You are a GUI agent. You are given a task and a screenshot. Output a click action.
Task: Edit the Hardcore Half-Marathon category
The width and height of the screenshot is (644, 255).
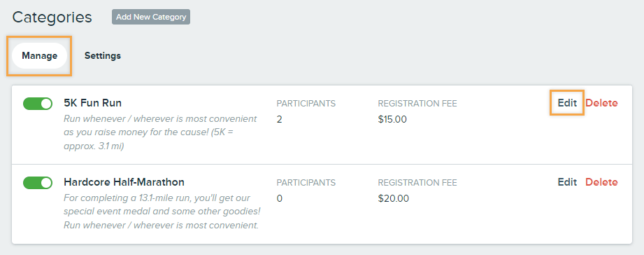coord(567,181)
